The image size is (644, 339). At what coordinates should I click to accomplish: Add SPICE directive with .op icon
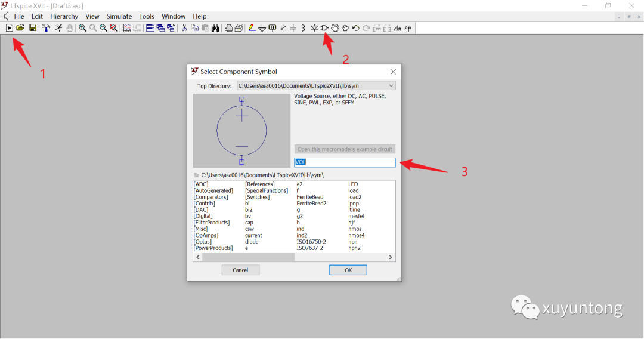click(408, 28)
